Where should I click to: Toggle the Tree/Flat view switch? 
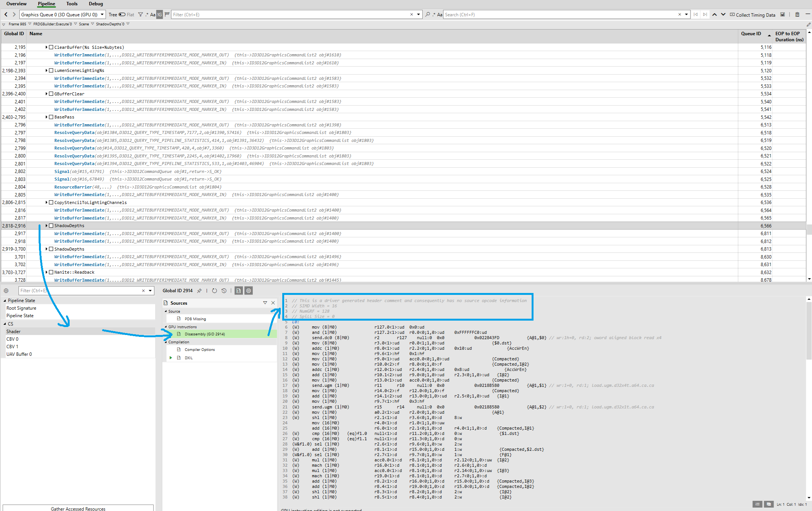[122, 15]
